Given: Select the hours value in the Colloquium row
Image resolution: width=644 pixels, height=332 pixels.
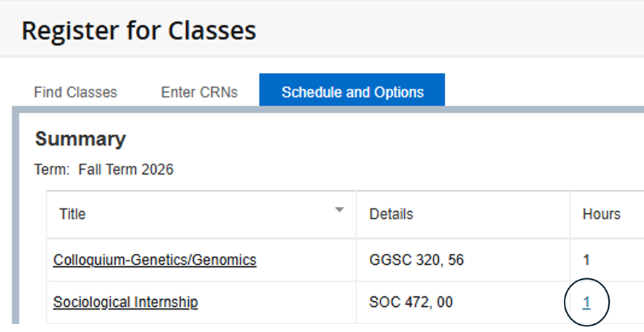Looking at the screenshot, I should point(587,260).
